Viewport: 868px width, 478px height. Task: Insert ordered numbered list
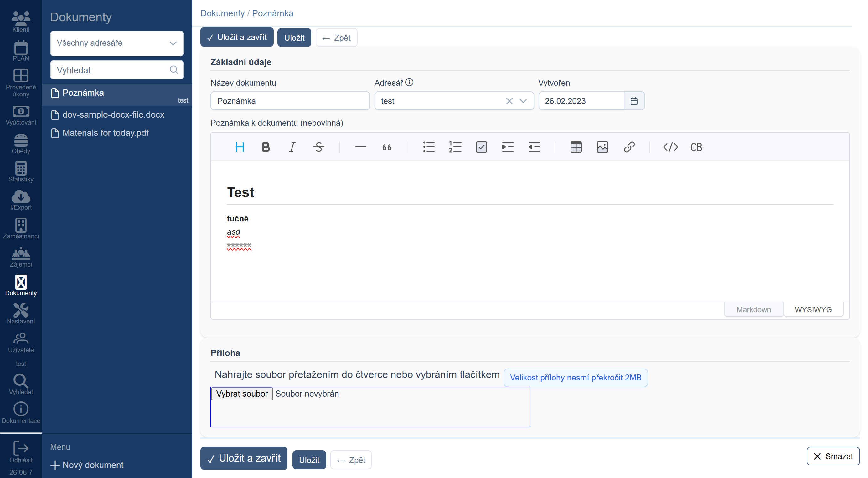point(455,147)
